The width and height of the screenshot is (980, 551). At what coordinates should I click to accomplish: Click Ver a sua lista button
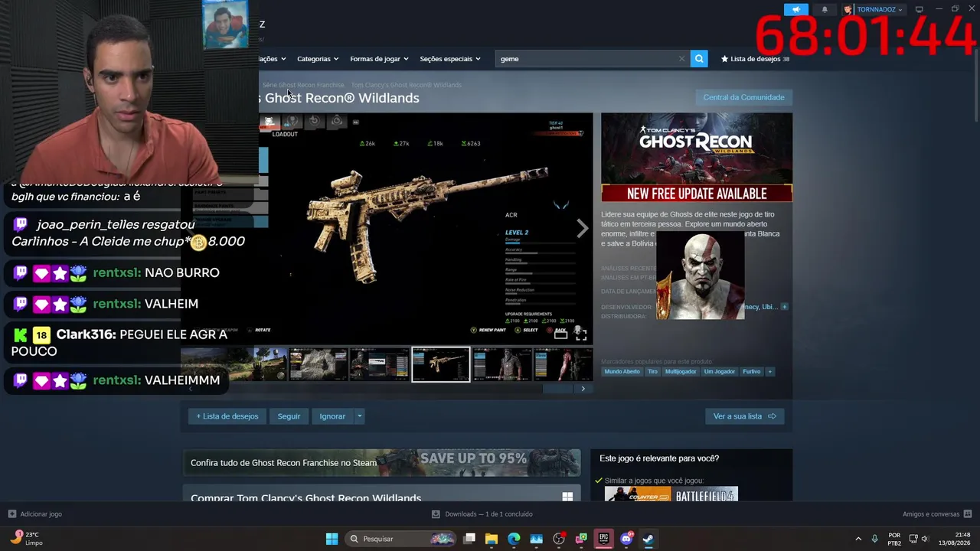click(x=744, y=416)
